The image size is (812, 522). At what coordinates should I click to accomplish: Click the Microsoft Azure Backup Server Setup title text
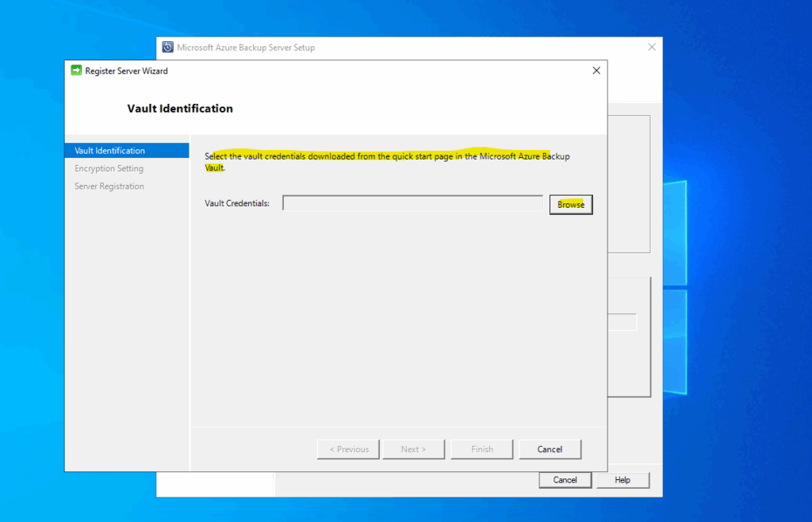[x=246, y=48]
